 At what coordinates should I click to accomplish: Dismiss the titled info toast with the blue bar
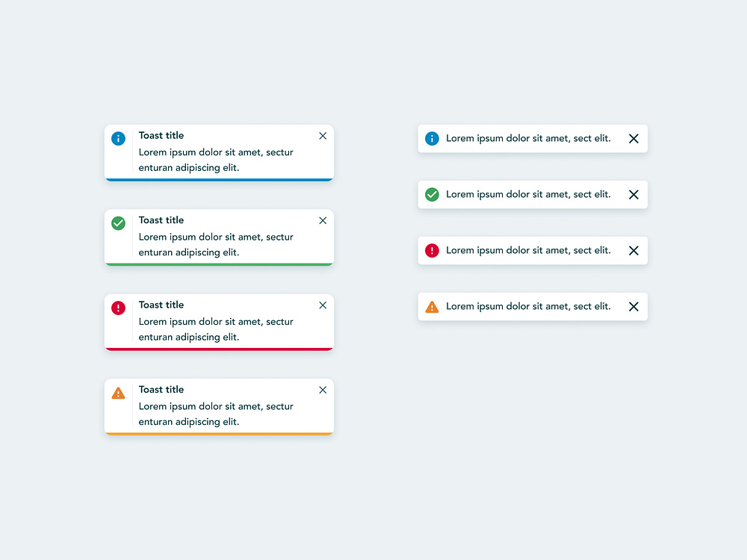pyautogui.click(x=323, y=136)
